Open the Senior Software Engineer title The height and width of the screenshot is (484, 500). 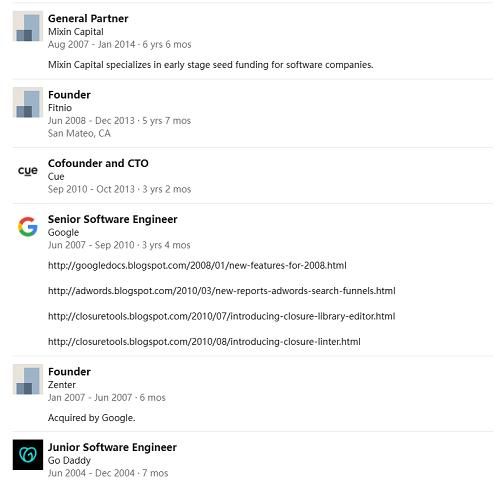(113, 219)
